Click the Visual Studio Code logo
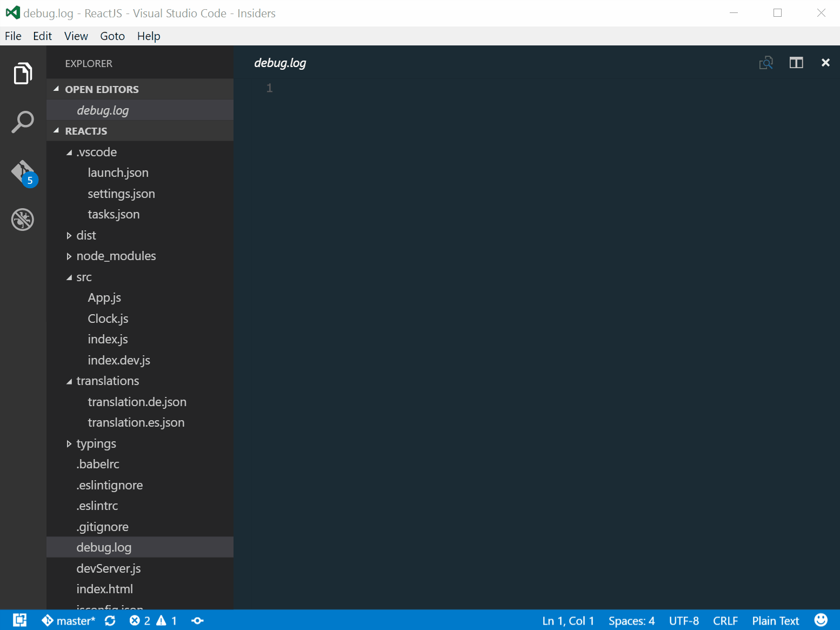Viewport: 840px width, 630px height. pyautogui.click(x=13, y=12)
